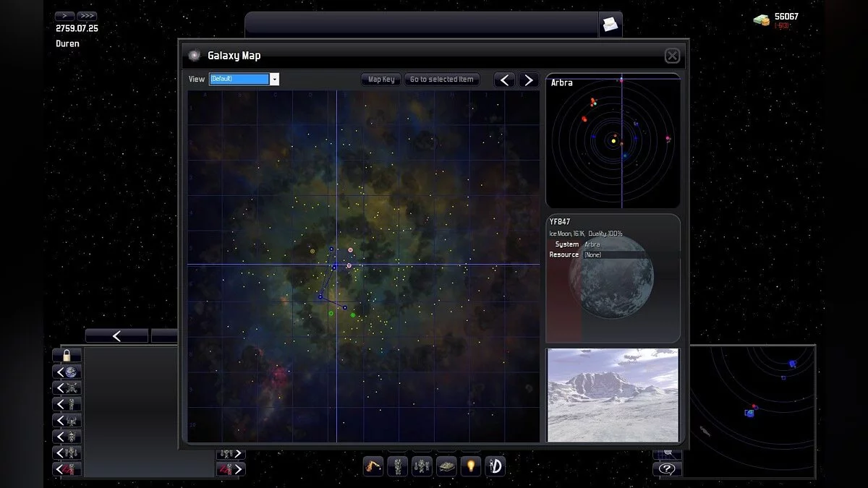The image size is (868, 488).
Task: Open the construction yards icon in bottom toolbar
Action: (x=373, y=467)
